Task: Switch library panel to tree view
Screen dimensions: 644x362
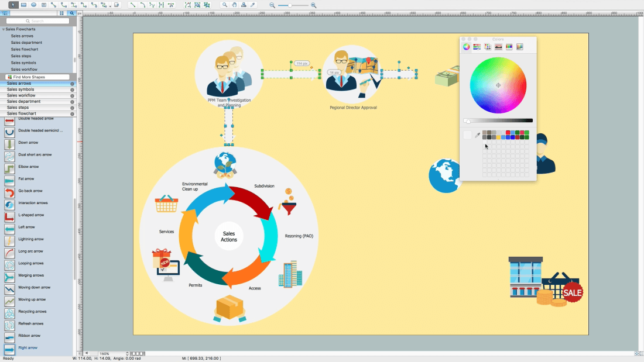Action: [x=5, y=13]
